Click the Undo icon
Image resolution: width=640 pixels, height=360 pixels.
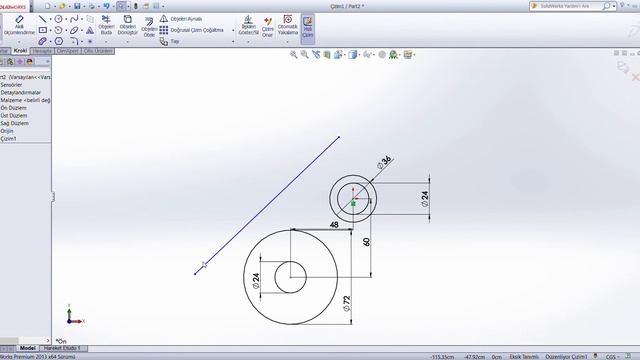point(107,6)
